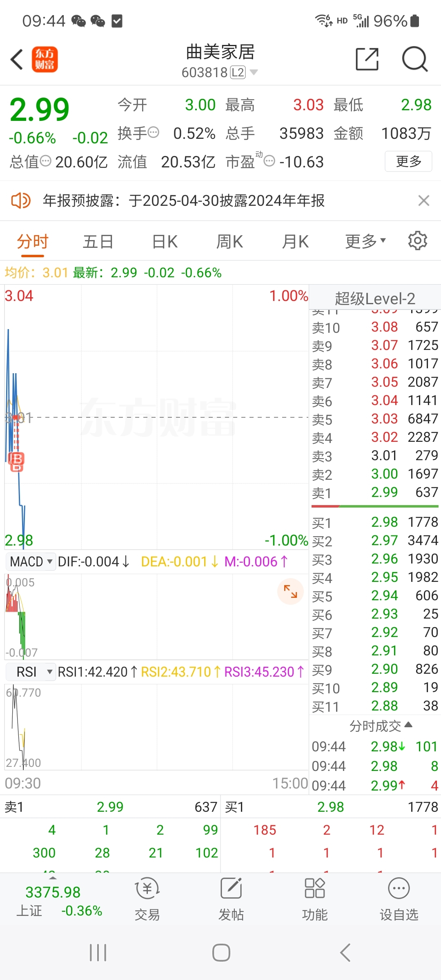Tap the battery indicator in status bar
This screenshot has height=980, width=441.
[415, 21]
